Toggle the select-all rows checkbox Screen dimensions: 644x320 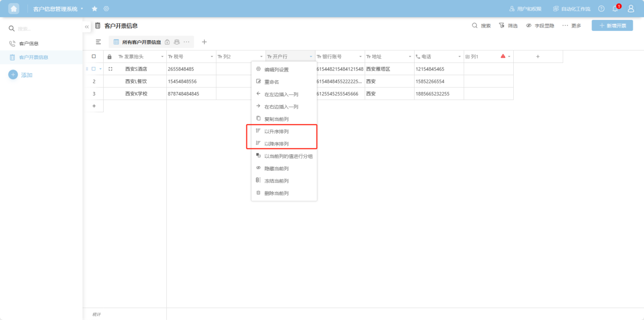pyautogui.click(x=94, y=56)
